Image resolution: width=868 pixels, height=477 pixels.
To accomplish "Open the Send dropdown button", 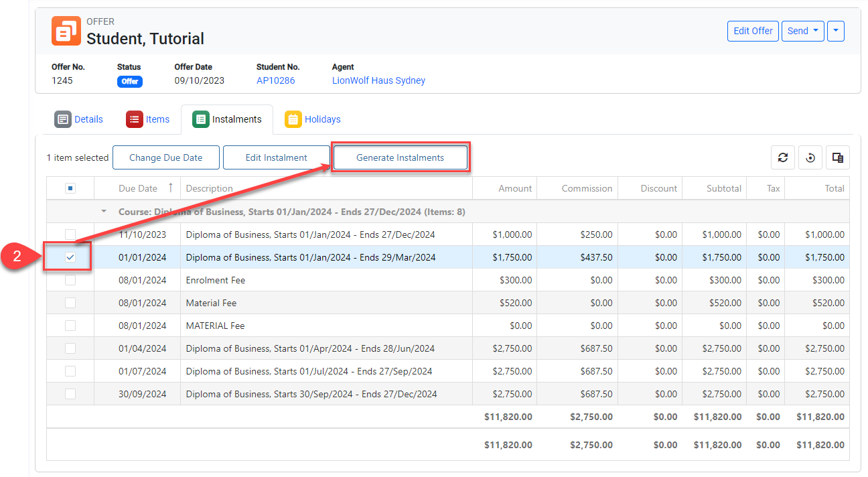I will point(802,31).
